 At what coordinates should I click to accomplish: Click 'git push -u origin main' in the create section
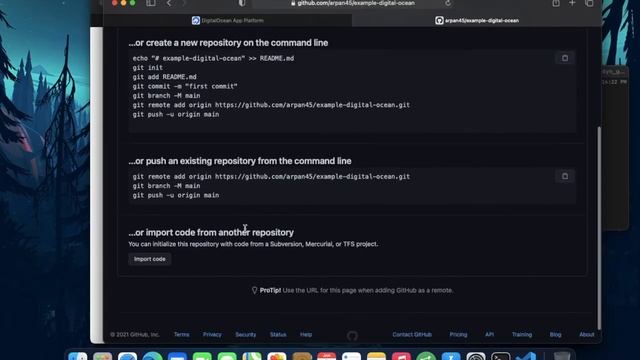(176, 114)
